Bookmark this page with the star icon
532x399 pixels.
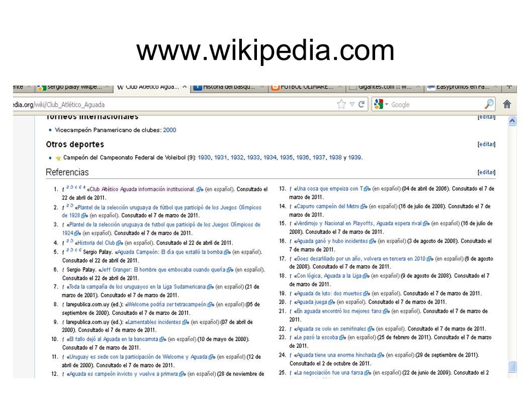[x=341, y=104]
